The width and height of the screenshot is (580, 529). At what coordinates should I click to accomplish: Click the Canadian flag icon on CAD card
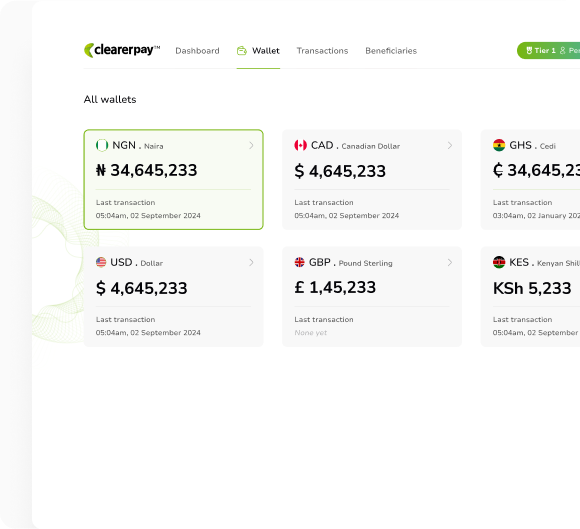click(300, 145)
